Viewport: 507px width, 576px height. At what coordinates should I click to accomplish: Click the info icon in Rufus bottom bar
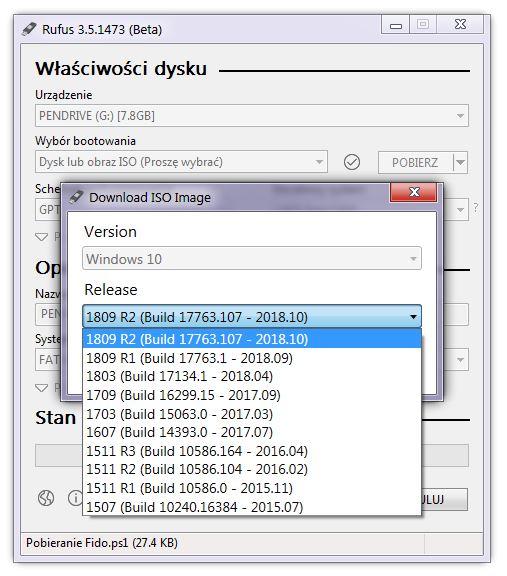[76, 498]
